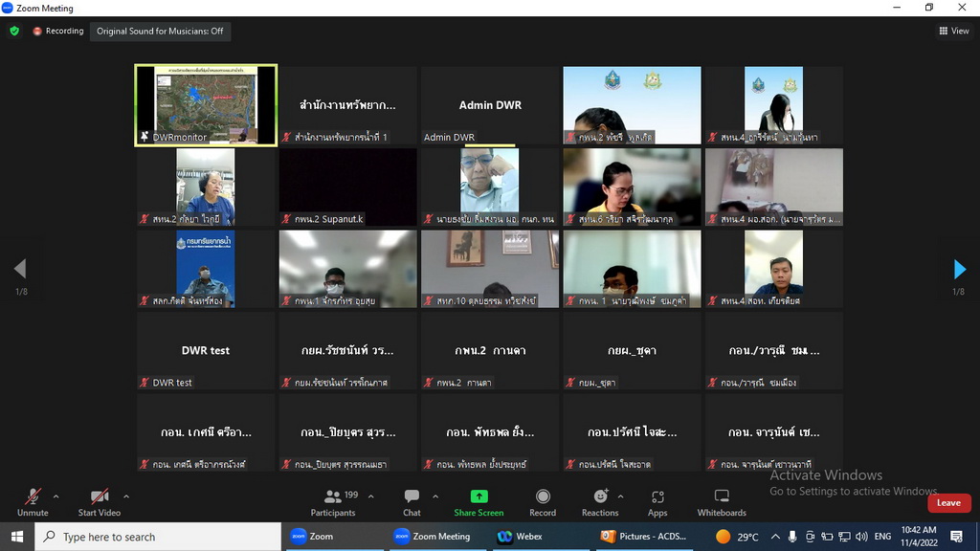
Task: Click the green Share Screen button
Action: 479,503
